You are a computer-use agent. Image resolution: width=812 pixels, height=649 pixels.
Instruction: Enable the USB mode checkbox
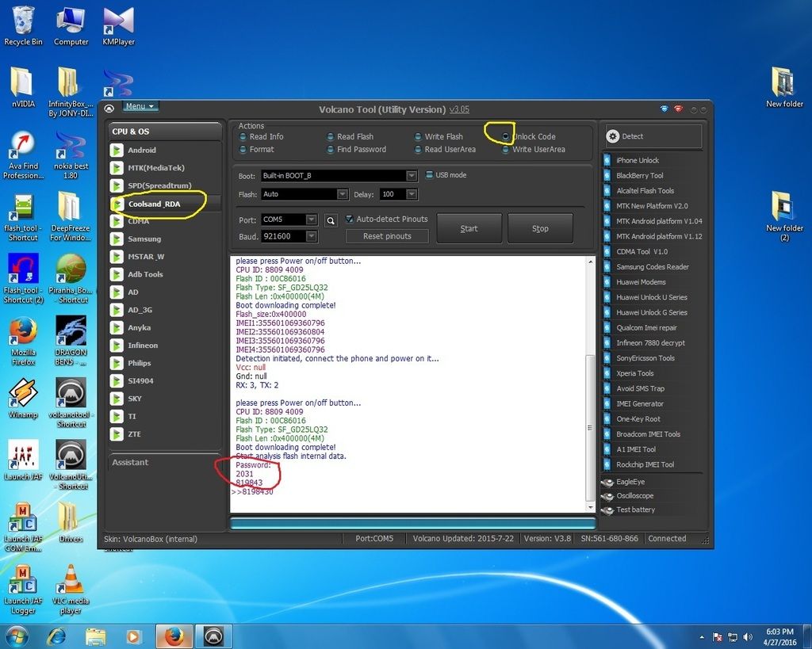click(429, 175)
